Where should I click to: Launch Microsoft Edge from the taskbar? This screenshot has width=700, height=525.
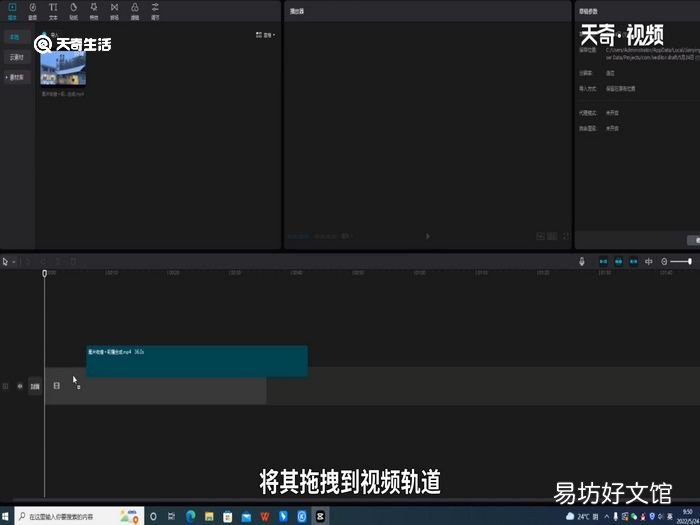pos(191,517)
